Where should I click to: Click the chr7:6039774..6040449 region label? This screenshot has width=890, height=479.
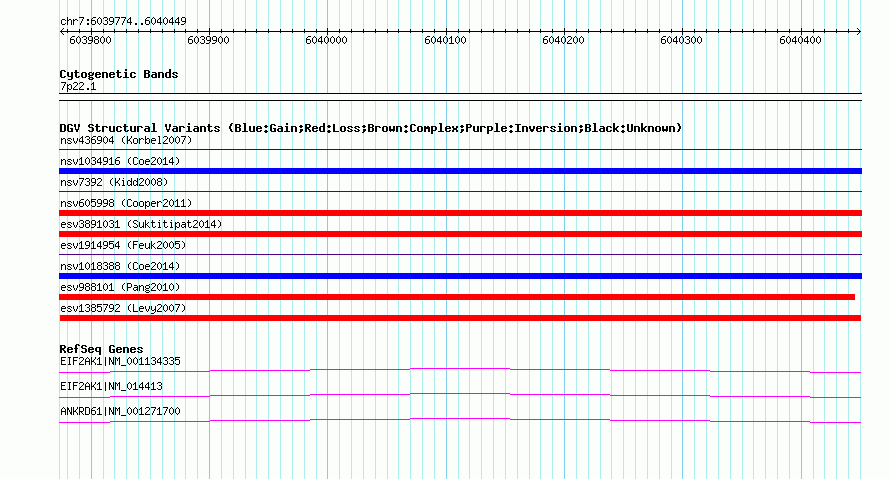(x=123, y=21)
